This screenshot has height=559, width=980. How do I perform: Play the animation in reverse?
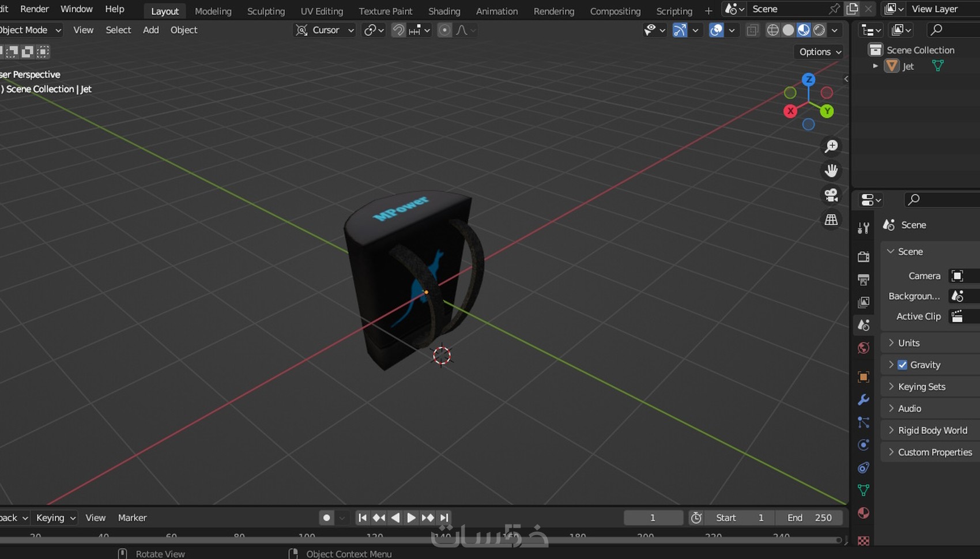(x=395, y=518)
